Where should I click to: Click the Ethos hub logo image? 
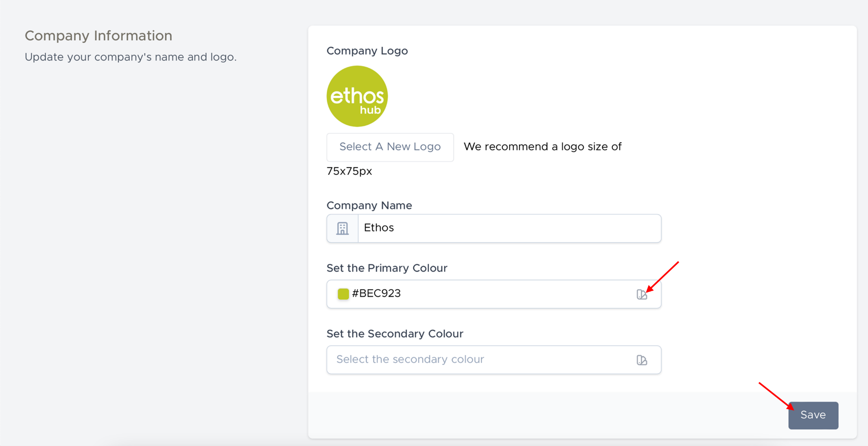pyautogui.click(x=357, y=96)
